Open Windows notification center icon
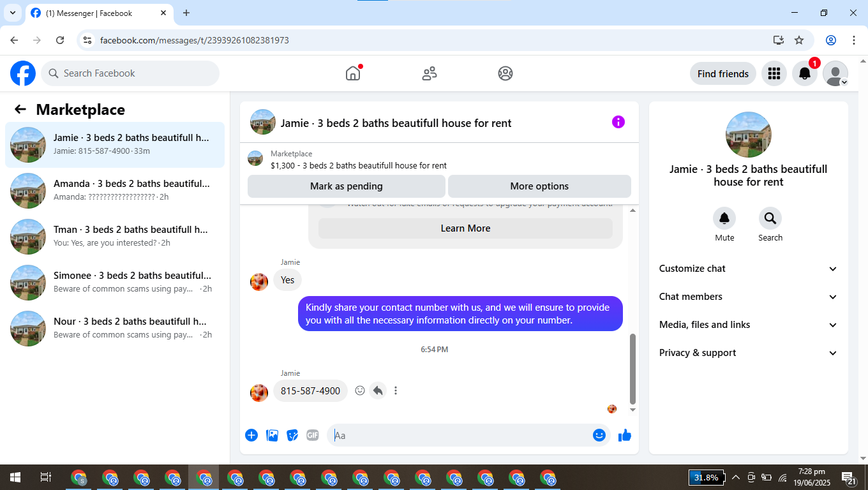The height and width of the screenshot is (490, 868). [849, 477]
